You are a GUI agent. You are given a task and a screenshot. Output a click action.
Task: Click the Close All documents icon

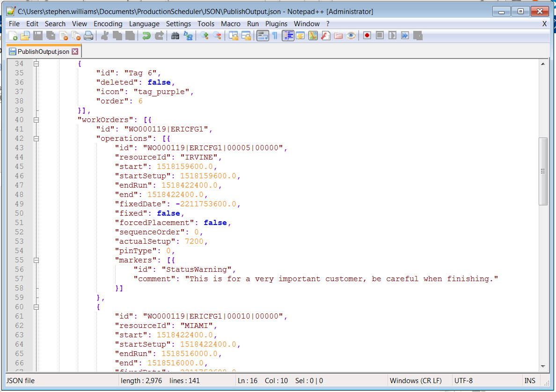[x=76, y=36]
